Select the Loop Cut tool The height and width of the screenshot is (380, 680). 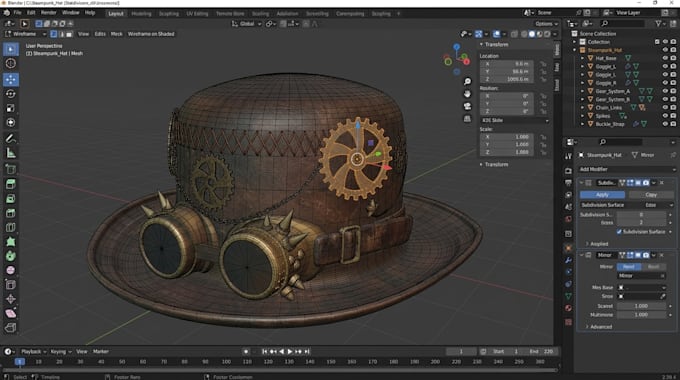coord(11,227)
